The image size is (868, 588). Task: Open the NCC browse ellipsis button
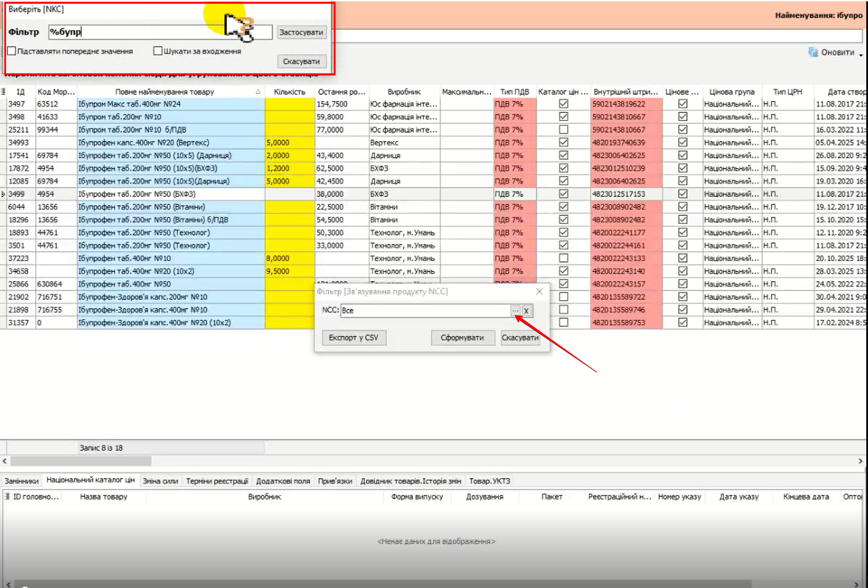click(516, 310)
